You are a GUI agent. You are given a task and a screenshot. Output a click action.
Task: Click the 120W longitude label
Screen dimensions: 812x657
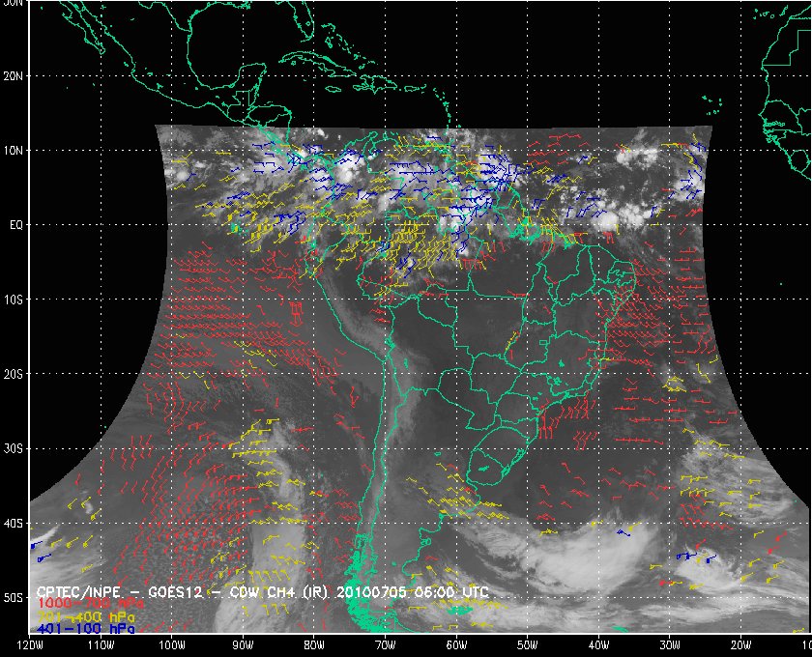(30, 643)
